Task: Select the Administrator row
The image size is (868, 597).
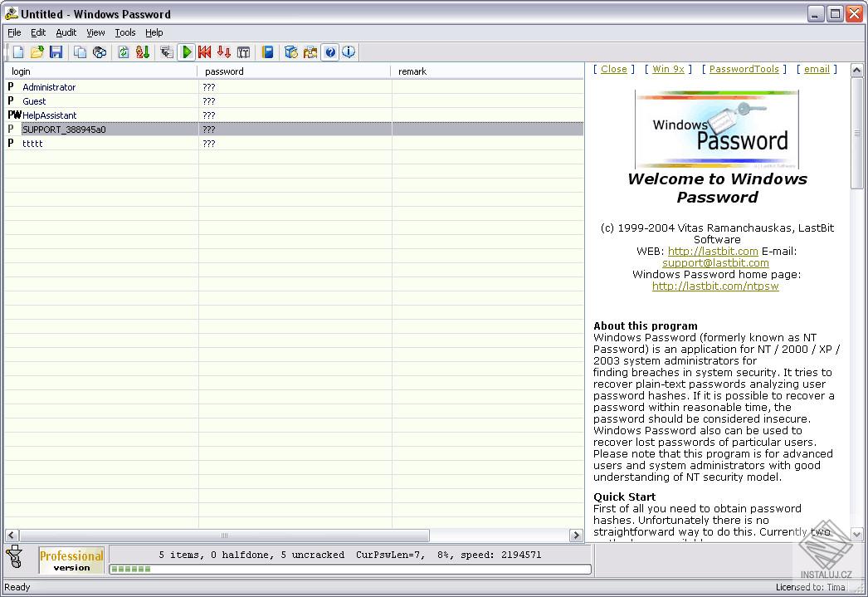Action: point(294,87)
